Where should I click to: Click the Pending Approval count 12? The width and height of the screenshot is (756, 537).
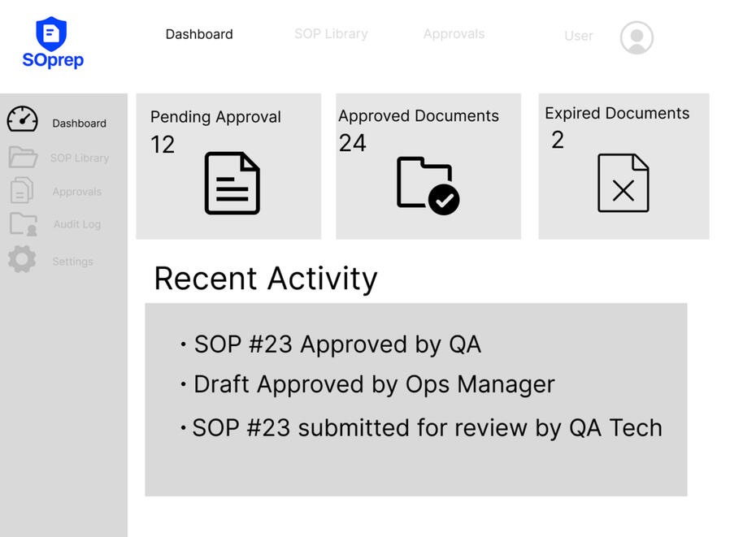tap(163, 145)
